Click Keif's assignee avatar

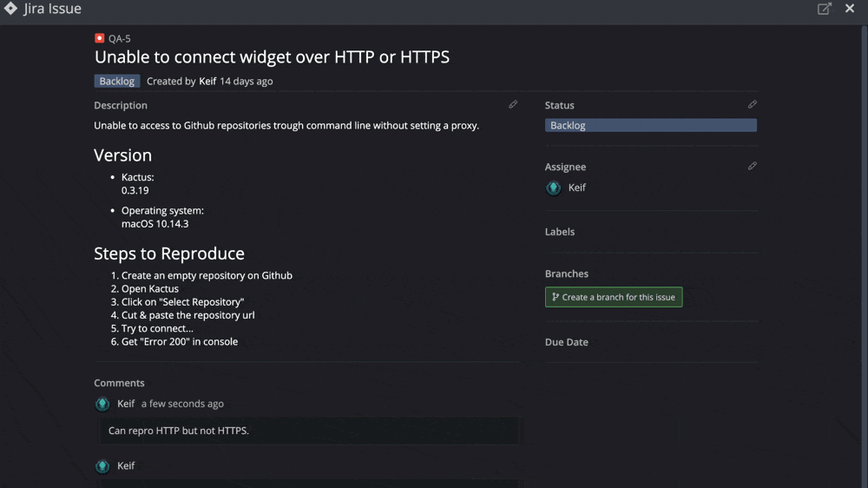point(553,188)
